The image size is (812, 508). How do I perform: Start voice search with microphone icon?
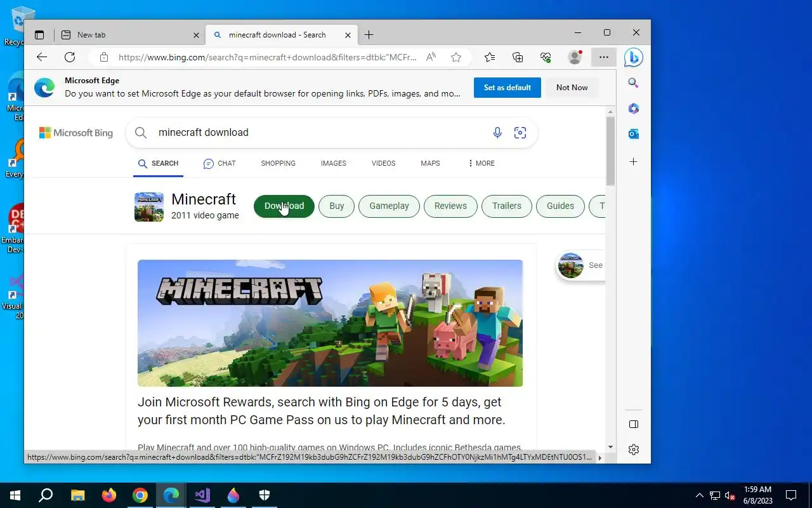(497, 133)
